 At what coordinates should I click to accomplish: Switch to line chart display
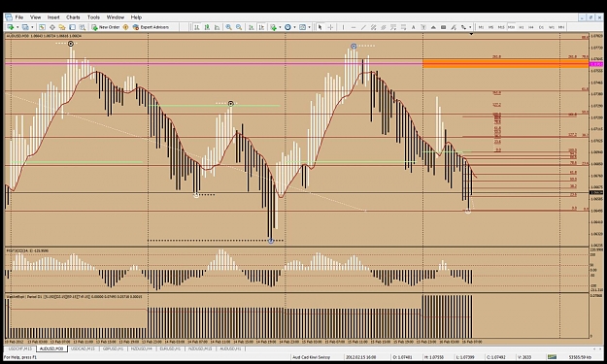pos(217,27)
